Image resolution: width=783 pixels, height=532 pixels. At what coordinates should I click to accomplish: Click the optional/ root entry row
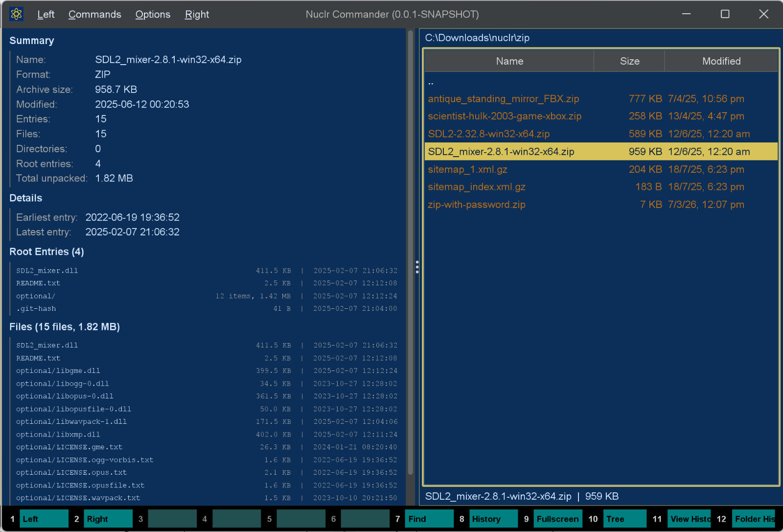pyautogui.click(x=207, y=296)
